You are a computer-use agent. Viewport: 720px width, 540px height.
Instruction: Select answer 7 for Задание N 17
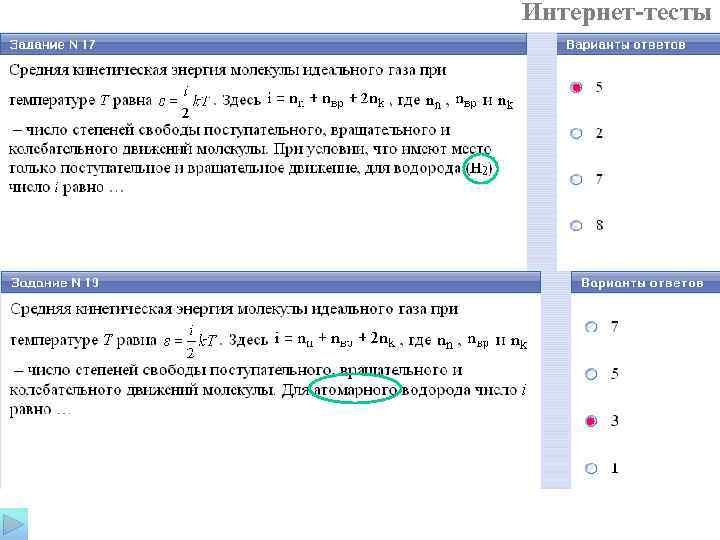click(576, 180)
